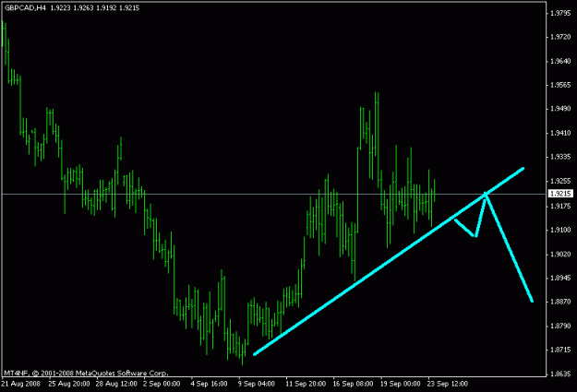Viewport: 577px width, 392px height.
Task: Click the 1.9020 price axis label
Action: [560, 254]
